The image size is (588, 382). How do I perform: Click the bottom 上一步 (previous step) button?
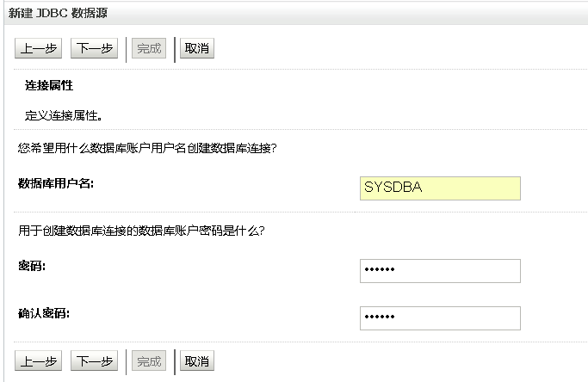point(38,361)
